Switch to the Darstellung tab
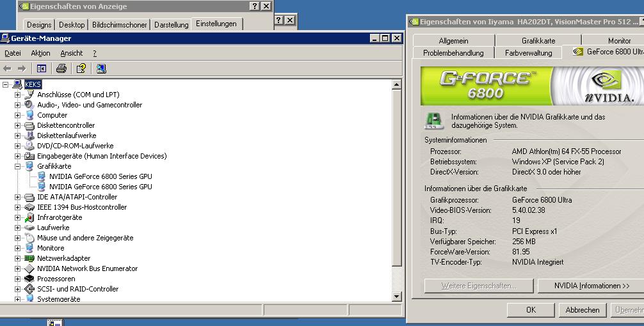Image resolution: width=644 pixels, height=326 pixels. [x=172, y=24]
